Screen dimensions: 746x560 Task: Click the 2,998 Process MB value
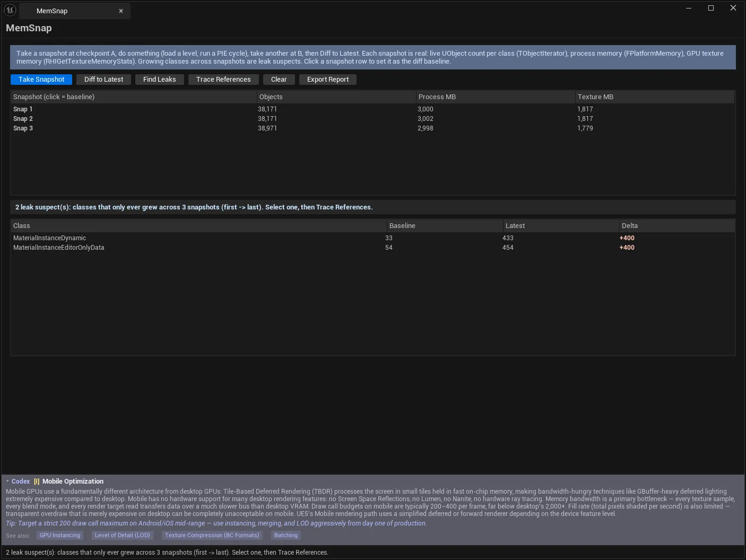pyautogui.click(x=426, y=128)
